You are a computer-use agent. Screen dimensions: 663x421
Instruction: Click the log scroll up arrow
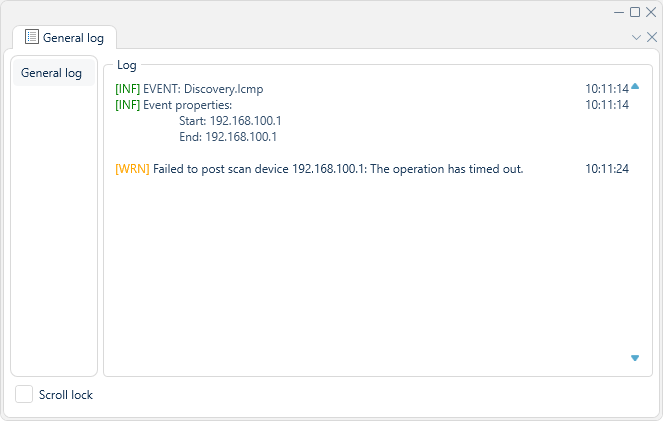coord(635,87)
